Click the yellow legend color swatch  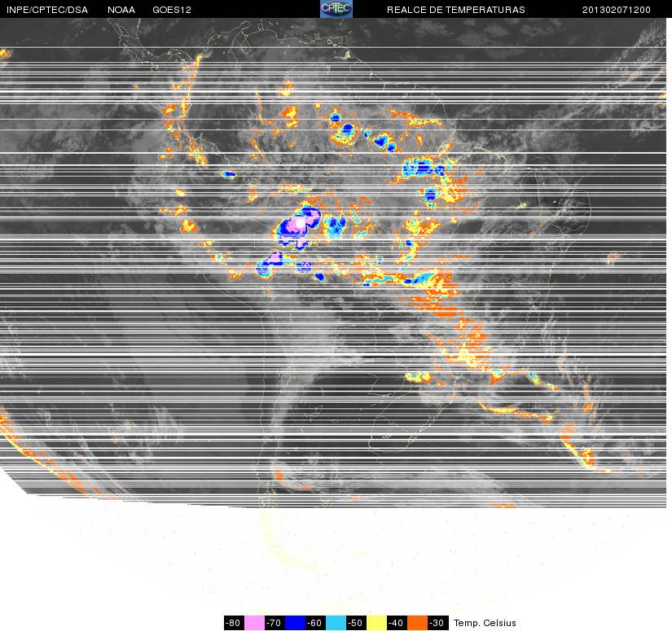pos(376,623)
